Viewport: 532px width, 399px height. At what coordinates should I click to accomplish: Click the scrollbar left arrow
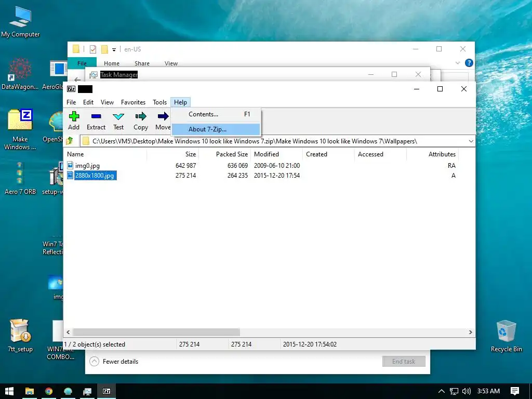[x=68, y=332]
